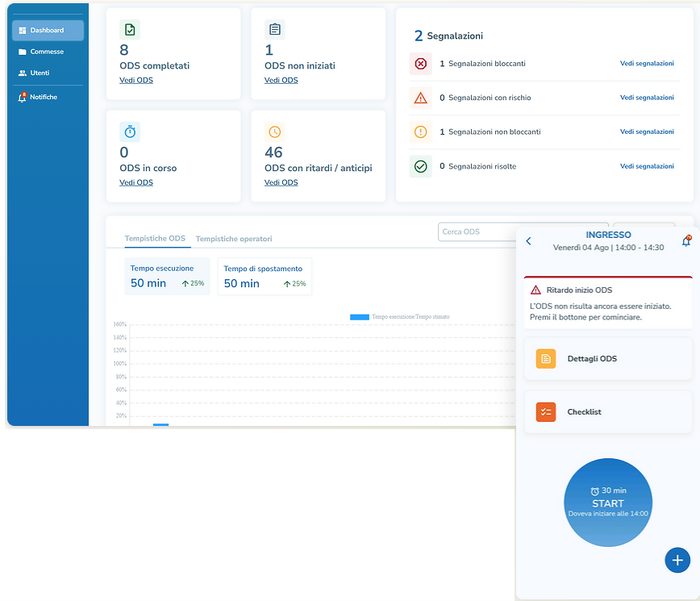Click the bell icon in the INGRESSO header

686,240
